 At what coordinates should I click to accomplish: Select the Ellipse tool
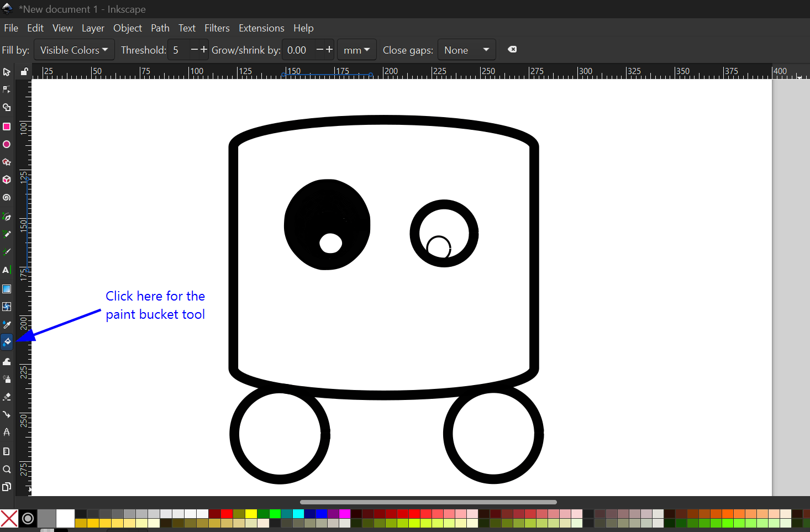pos(7,144)
